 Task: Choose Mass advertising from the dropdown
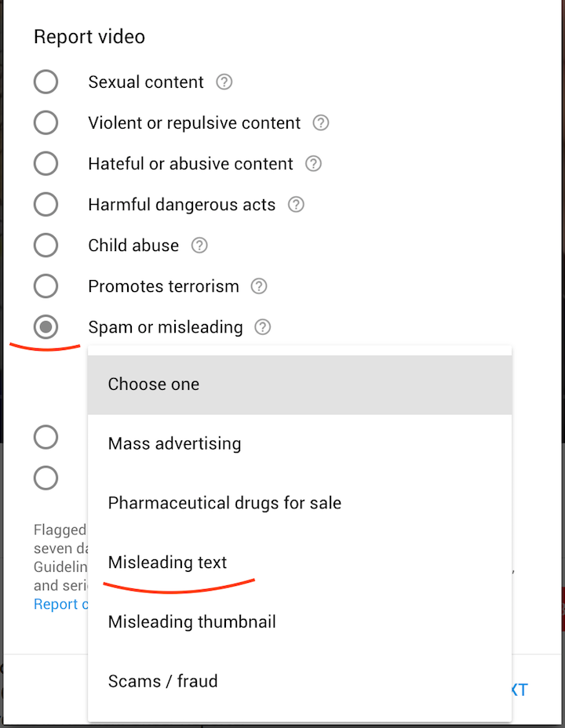(300, 443)
